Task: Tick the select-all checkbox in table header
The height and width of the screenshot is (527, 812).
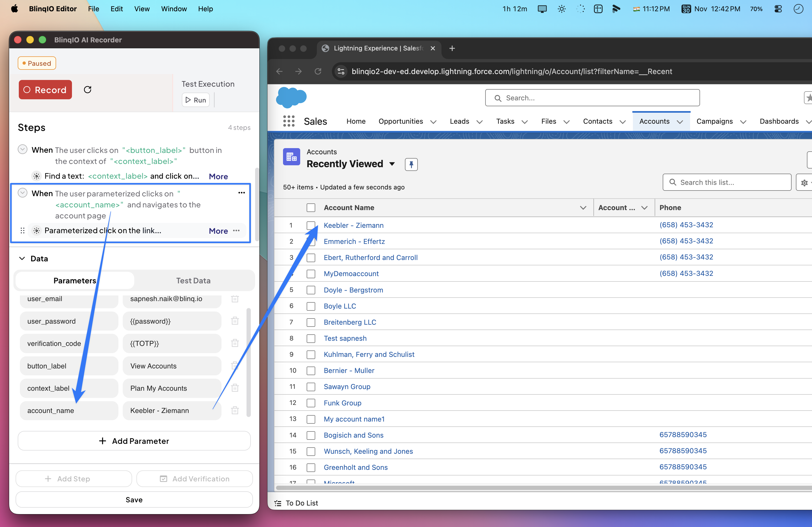Action: click(310, 208)
